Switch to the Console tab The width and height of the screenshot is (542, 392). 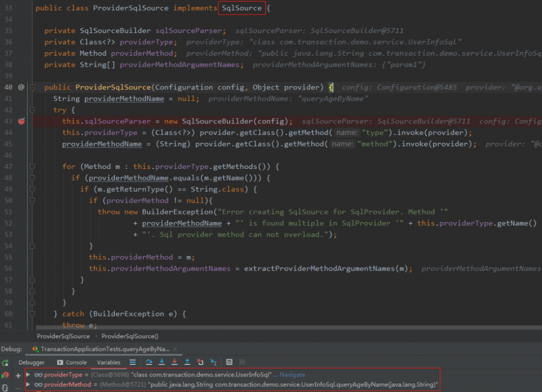click(x=72, y=362)
